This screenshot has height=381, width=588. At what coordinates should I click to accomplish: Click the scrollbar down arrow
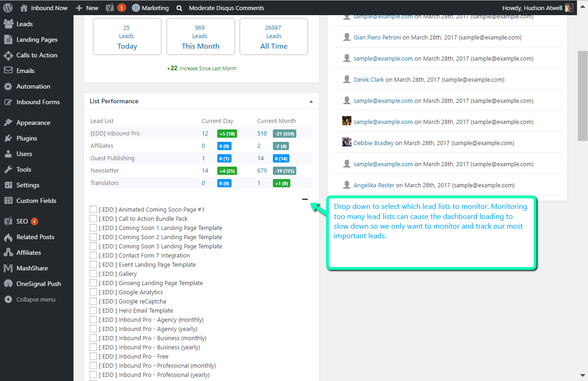[x=582, y=375]
